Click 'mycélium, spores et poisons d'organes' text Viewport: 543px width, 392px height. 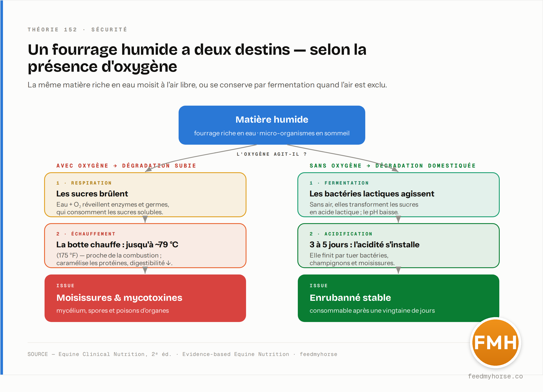pyautogui.click(x=113, y=311)
